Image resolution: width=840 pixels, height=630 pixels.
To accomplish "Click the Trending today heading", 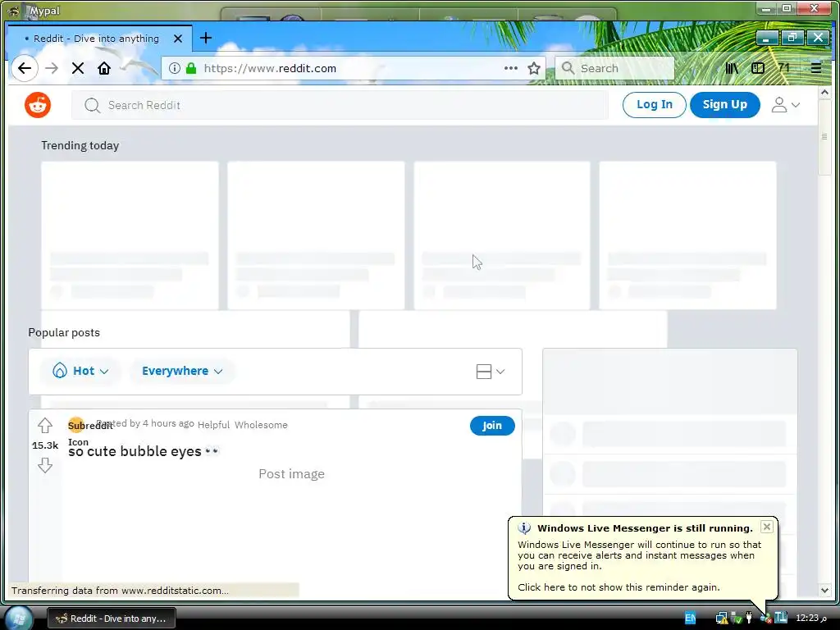I will click(80, 145).
